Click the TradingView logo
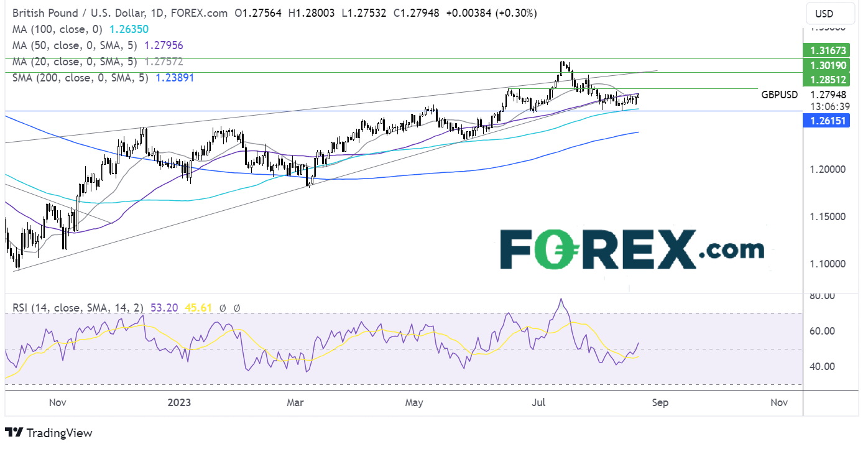The image size is (868, 449). [x=48, y=433]
